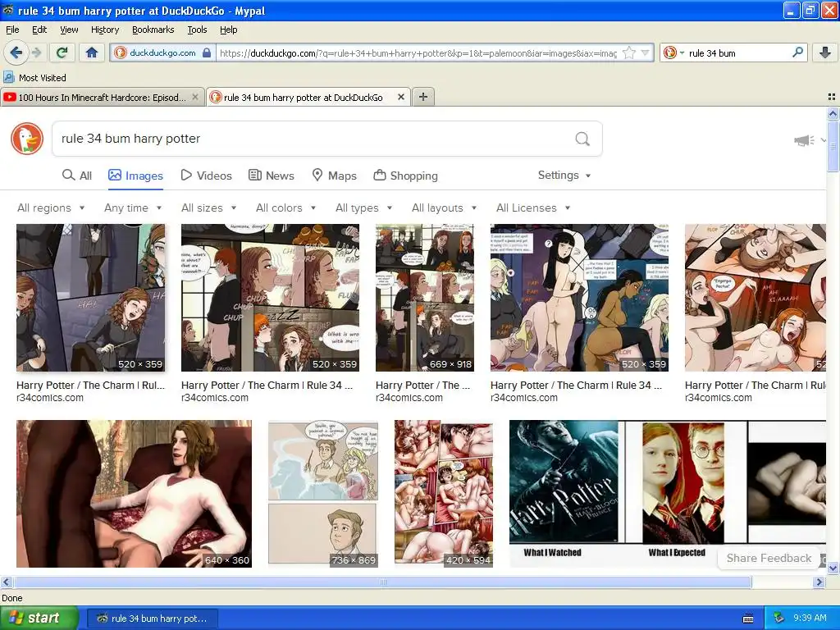
Task: Click in the browser URL address field
Action: [x=418, y=52]
